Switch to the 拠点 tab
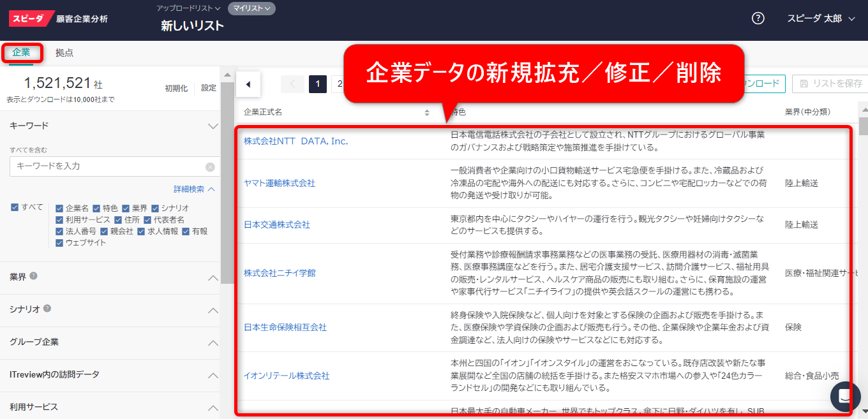Image resolution: width=868 pixels, height=419 pixels. (x=64, y=53)
